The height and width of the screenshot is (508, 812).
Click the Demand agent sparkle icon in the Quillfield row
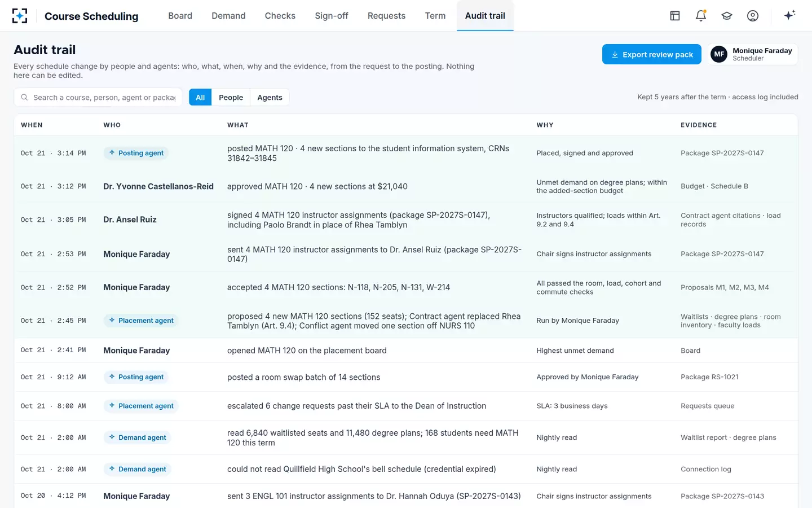tap(112, 469)
